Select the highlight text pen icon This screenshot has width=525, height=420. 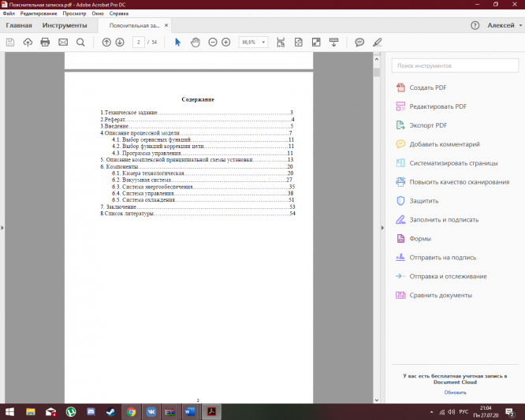pos(378,43)
